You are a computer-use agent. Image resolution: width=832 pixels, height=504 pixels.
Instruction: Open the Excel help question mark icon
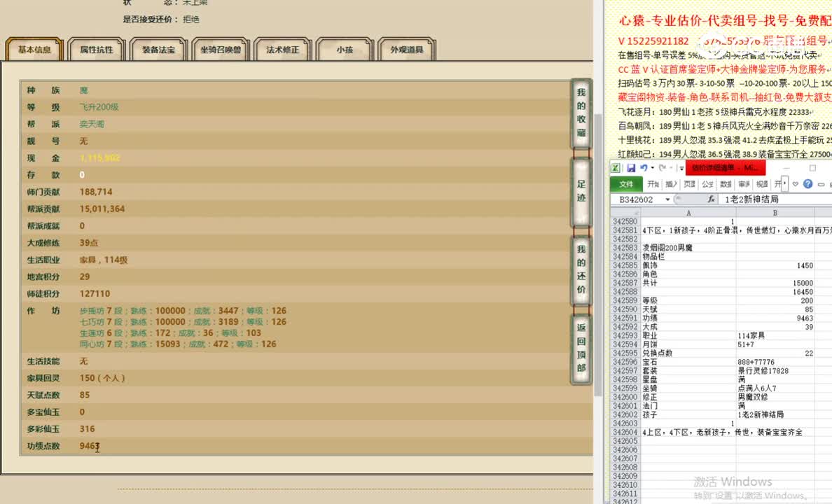tap(809, 183)
